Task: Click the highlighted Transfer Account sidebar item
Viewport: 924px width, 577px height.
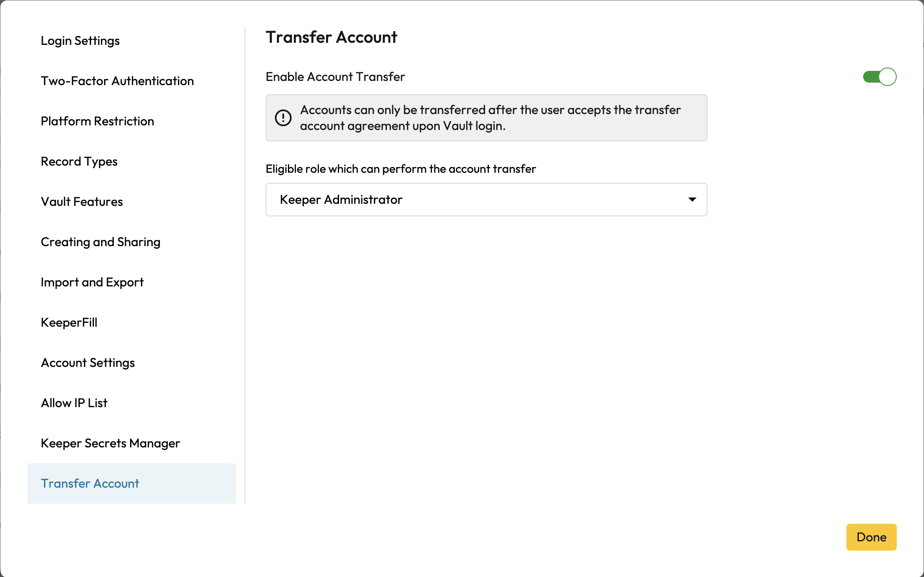Action: click(x=90, y=483)
